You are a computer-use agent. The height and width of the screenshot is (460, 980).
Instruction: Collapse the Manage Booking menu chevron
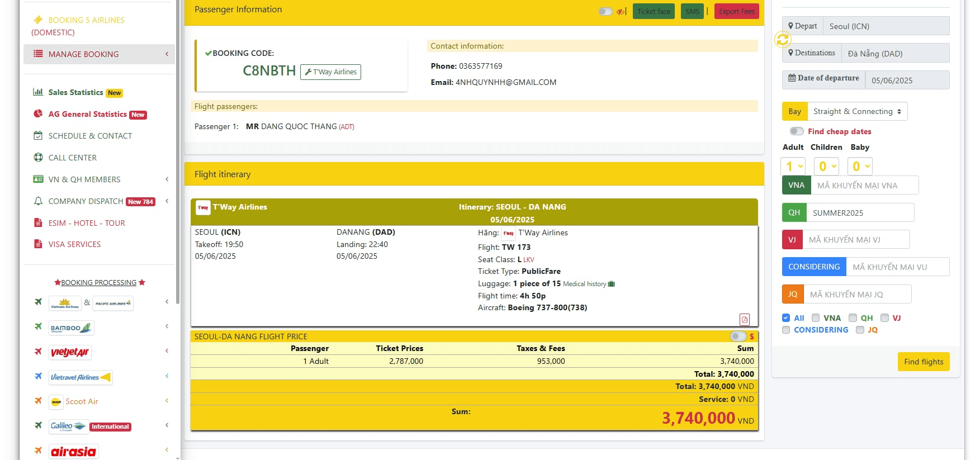coord(167,54)
